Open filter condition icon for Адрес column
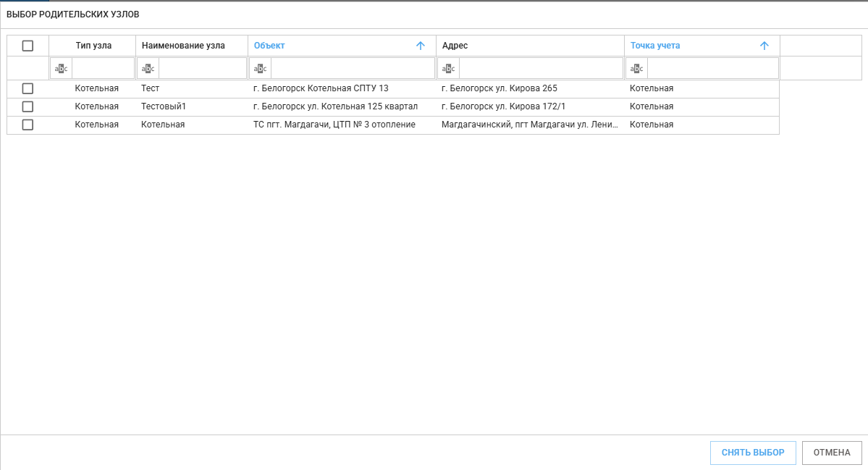 (448, 69)
